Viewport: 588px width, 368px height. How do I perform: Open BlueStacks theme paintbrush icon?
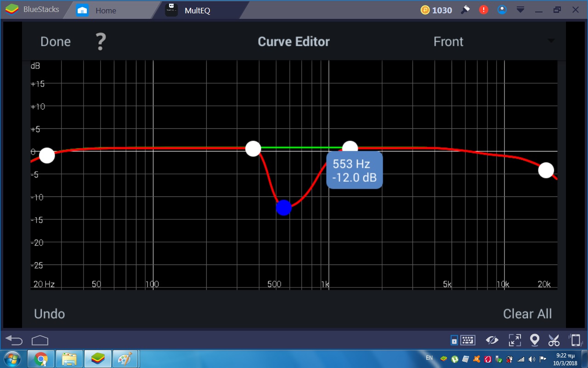tap(465, 10)
